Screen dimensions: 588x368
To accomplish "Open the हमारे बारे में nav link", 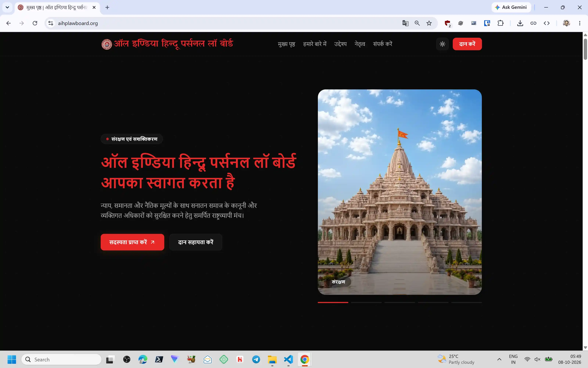I will 315,44.
